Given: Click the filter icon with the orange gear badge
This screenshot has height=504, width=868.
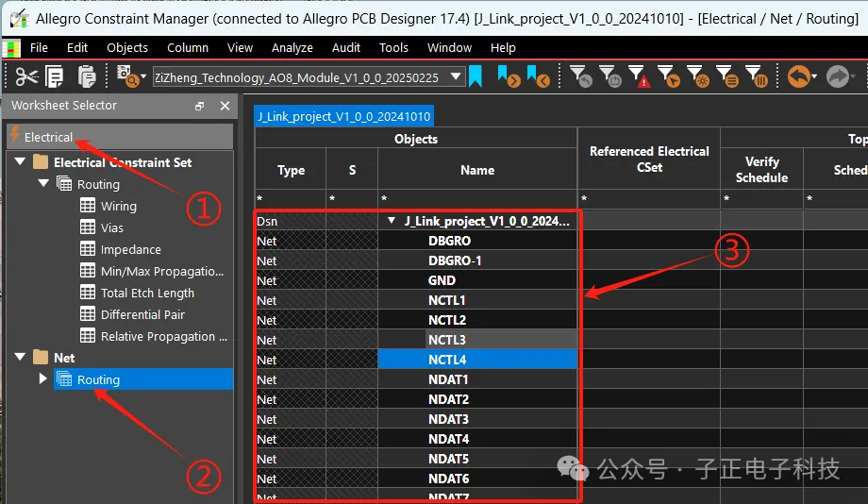Looking at the screenshot, I should pyautogui.click(x=697, y=76).
